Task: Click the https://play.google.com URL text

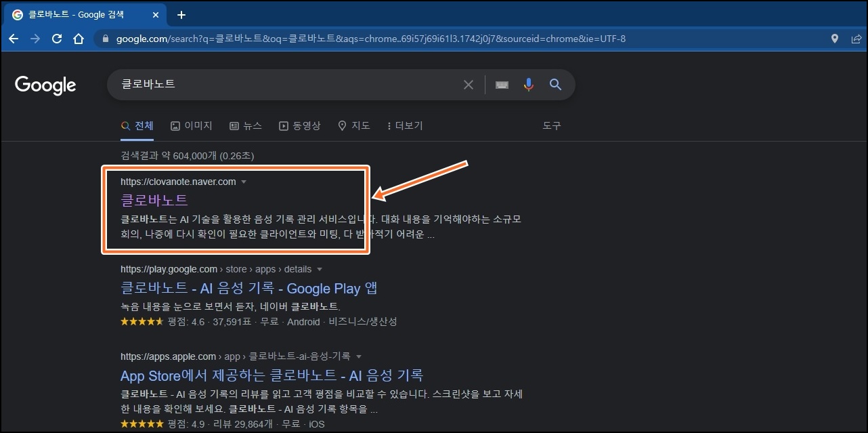Action: 169,269
